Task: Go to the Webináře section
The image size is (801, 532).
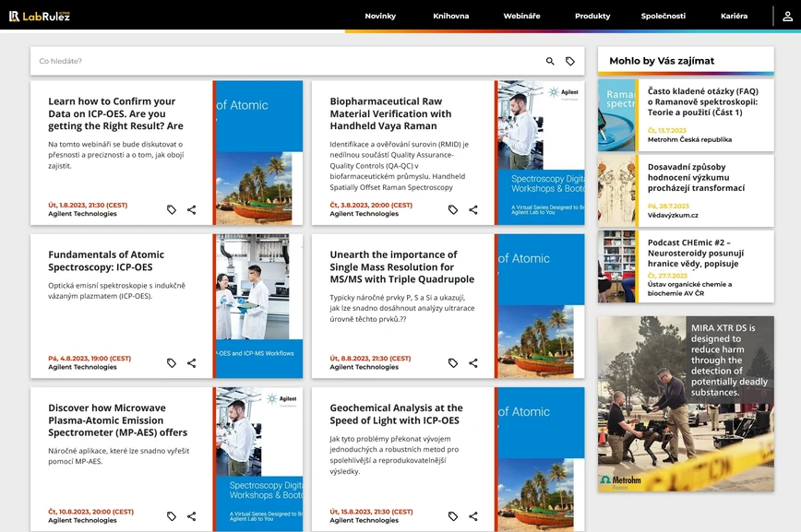Action: [x=521, y=16]
